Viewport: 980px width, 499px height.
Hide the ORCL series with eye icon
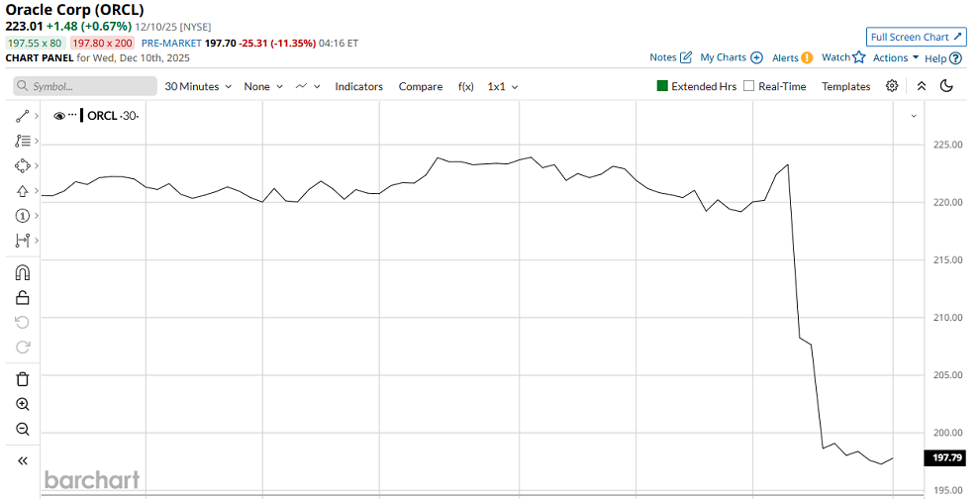(59, 116)
